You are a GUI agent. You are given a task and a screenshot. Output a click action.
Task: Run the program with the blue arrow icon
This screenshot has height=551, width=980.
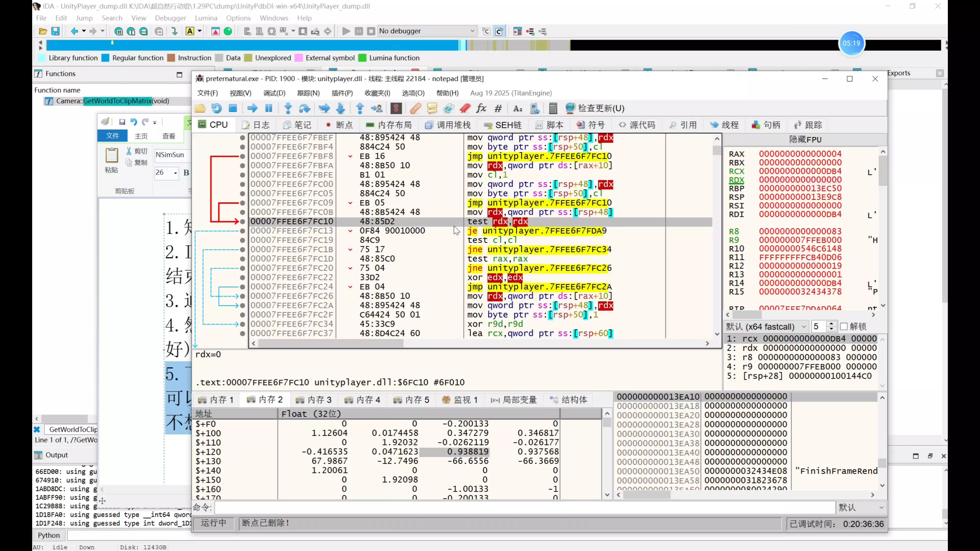252,108
